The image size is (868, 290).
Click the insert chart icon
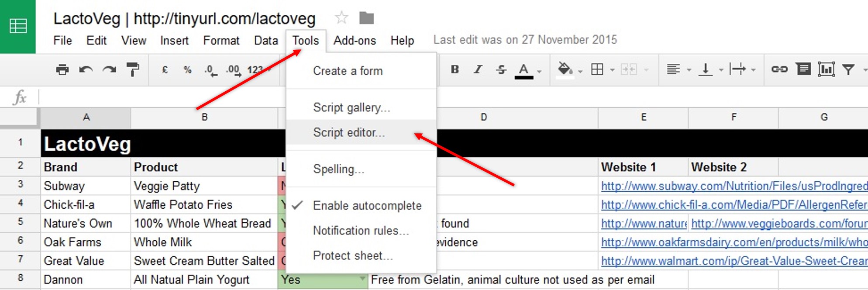click(x=826, y=69)
